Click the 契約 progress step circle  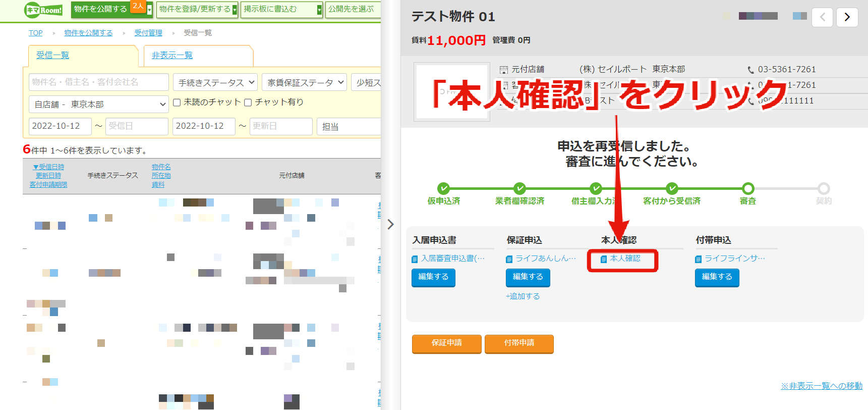click(824, 188)
